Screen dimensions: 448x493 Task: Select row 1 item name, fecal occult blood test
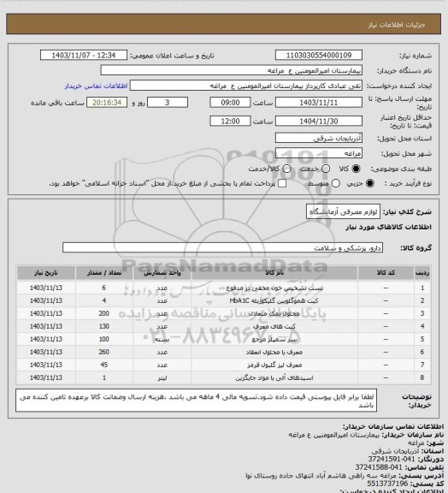tap(274, 288)
